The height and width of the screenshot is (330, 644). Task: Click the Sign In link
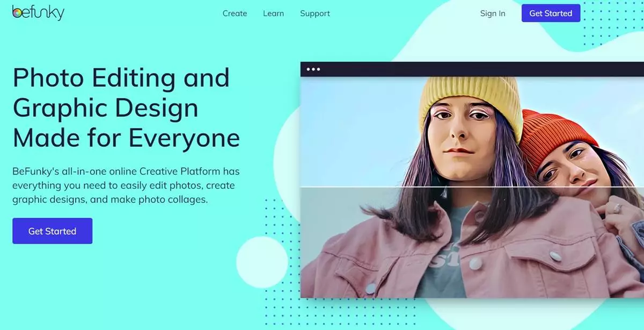pos(493,13)
